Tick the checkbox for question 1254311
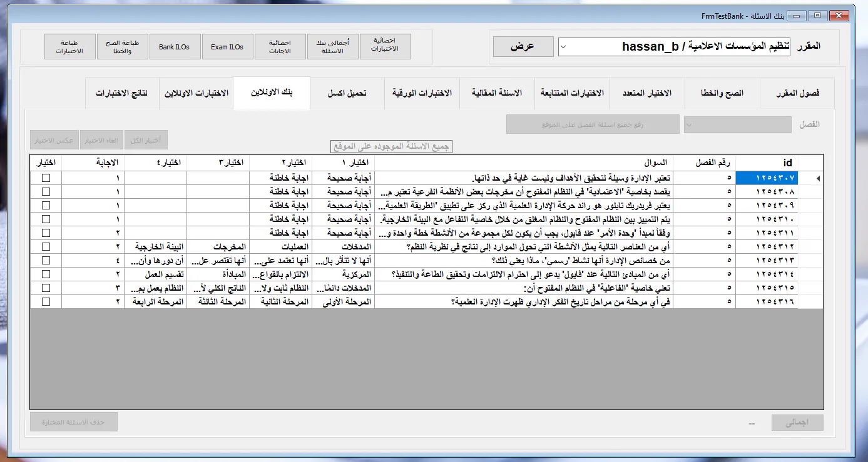The height and width of the screenshot is (462, 868). pyautogui.click(x=46, y=233)
